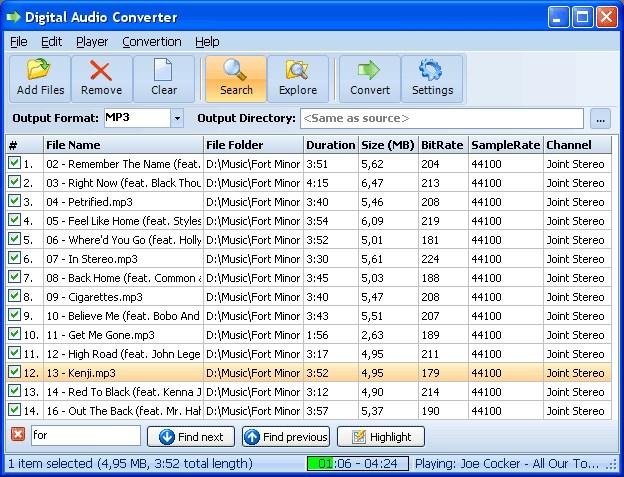This screenshot has width=624, height=477.
Task: Click the Highlight button
Action: click(x=381, y=437)
